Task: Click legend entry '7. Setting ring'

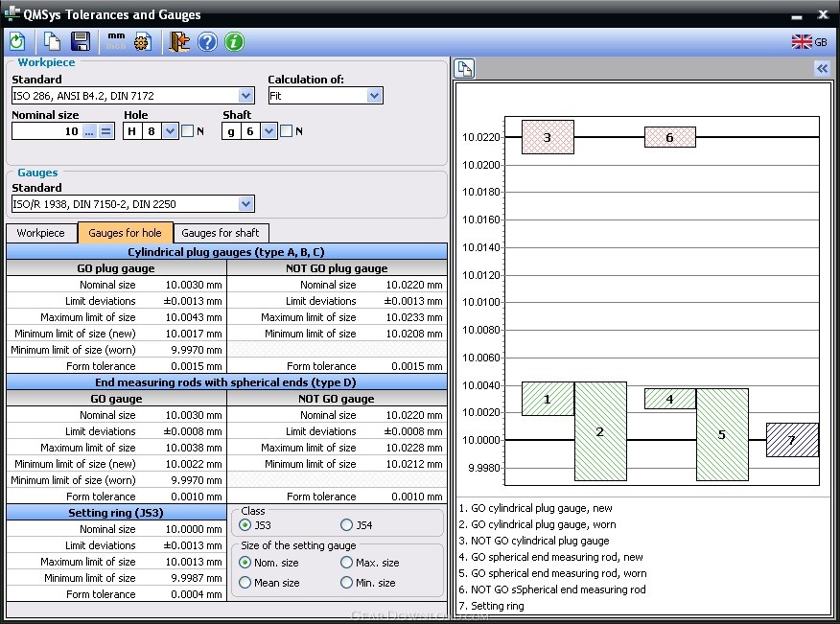Action: tap(491, 606)
